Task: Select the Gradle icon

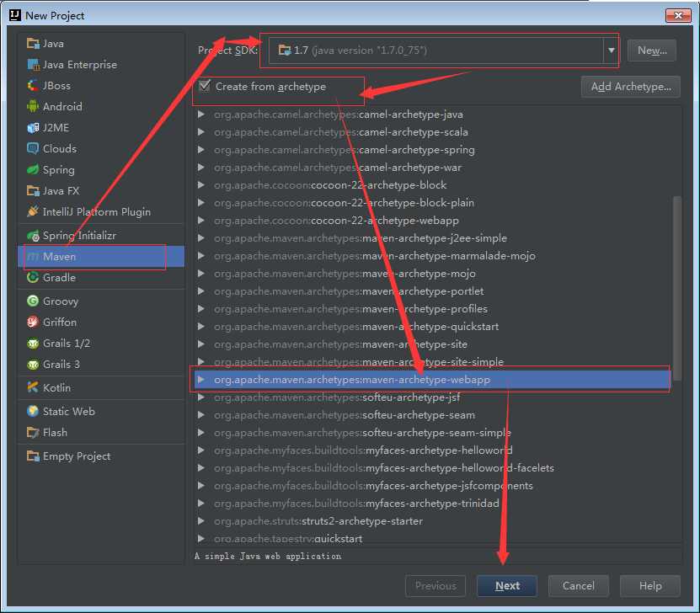Action: click(x=33, y=277)
